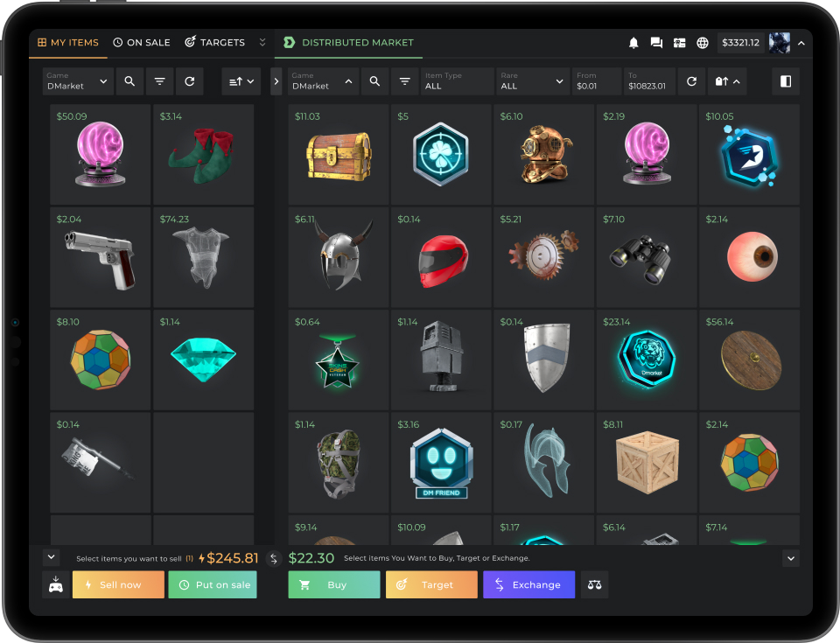Toggle the side panel layout view
This screenshot has width=840, height=643.
pyautogui.click(x=785, y=81)
